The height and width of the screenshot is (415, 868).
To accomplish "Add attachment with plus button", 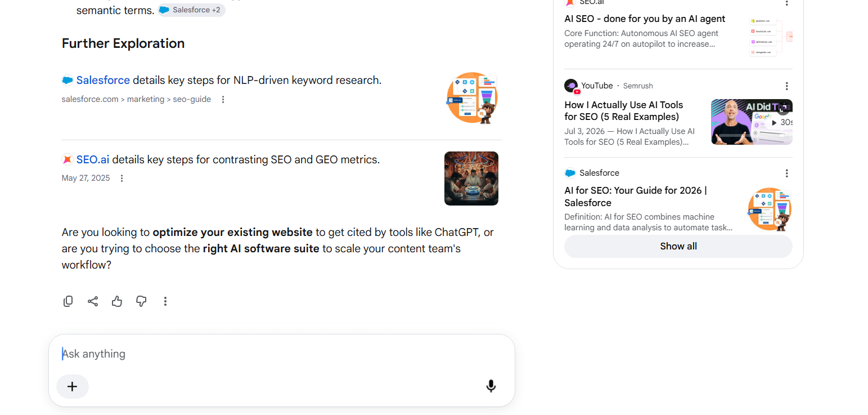I will pyautogui.click(x=73, y=386).
